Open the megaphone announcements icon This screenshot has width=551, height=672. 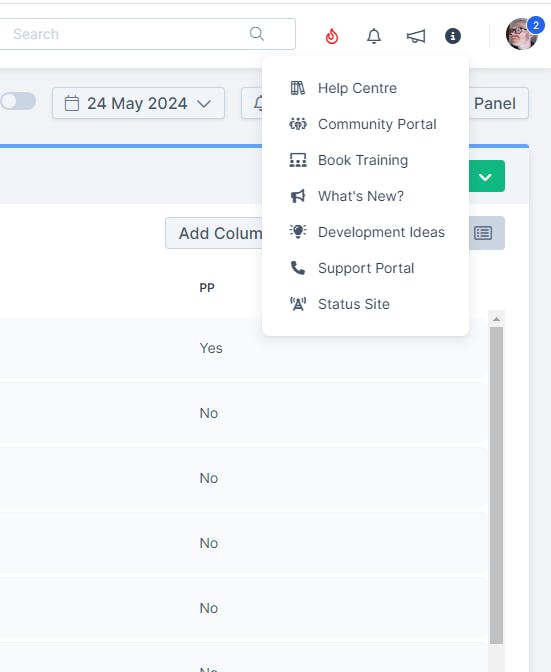click(x=416, y=36)
